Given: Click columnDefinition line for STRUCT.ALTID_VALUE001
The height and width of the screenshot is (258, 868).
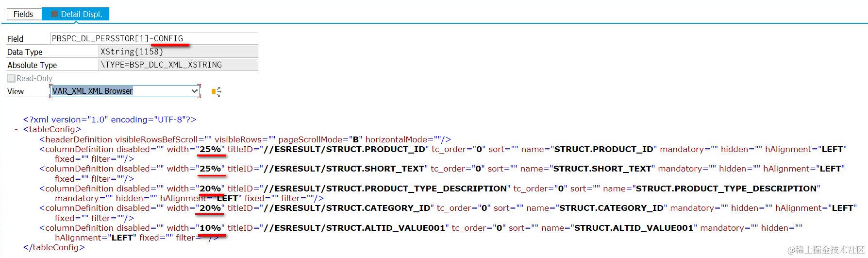Looking at the screenshot, I should (x=421, y=233).
